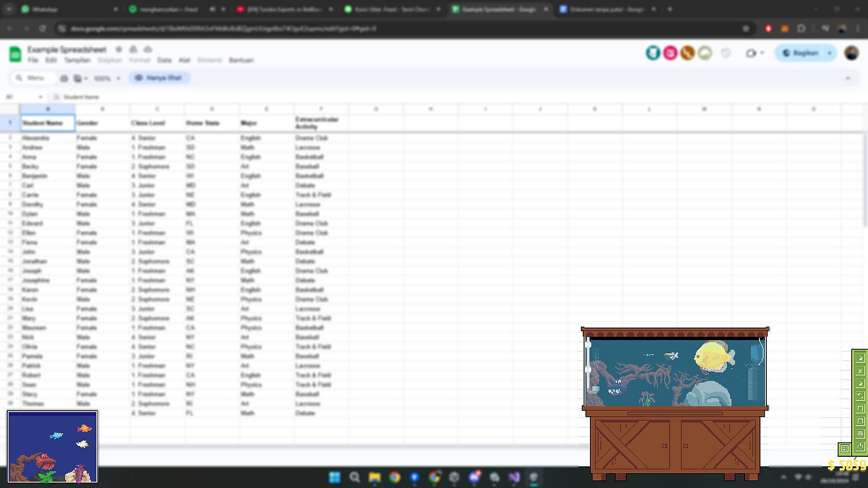Click the print icon in the Sheets toolbar
Viewport: 868px width, 488px height.
pyautogui.click(x=64, y=78)
